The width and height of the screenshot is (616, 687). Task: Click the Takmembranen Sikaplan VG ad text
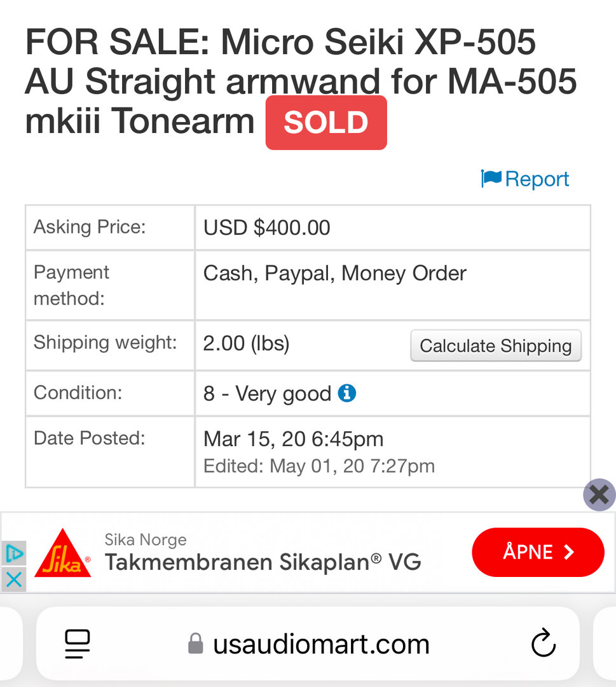(x=263, y=562)
